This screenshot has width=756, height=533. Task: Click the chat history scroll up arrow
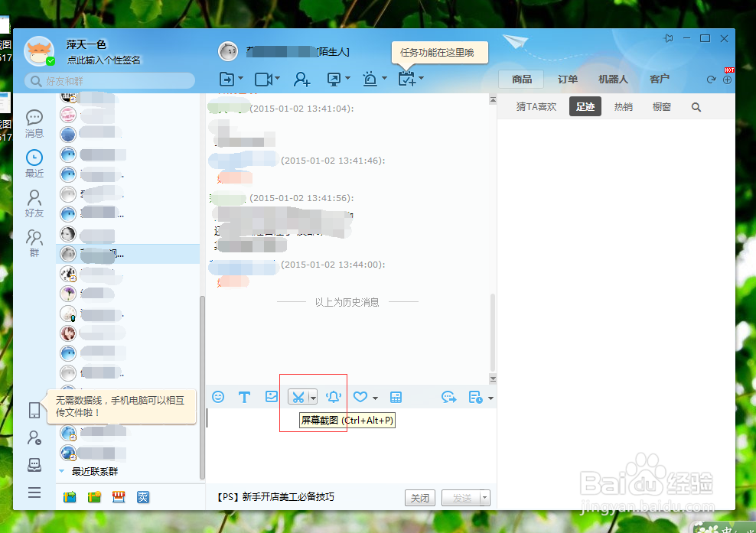point(493,99)
